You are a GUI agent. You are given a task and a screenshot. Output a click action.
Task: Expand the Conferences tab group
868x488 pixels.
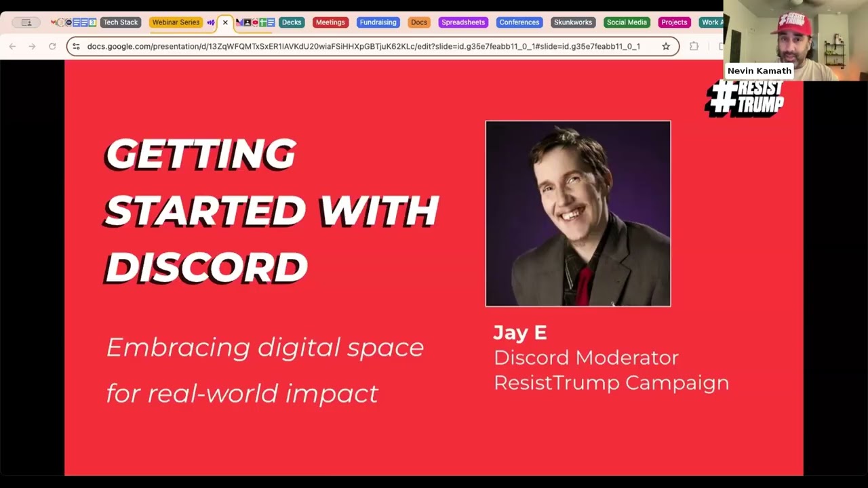pyautogui.click(x=519, y=22)
